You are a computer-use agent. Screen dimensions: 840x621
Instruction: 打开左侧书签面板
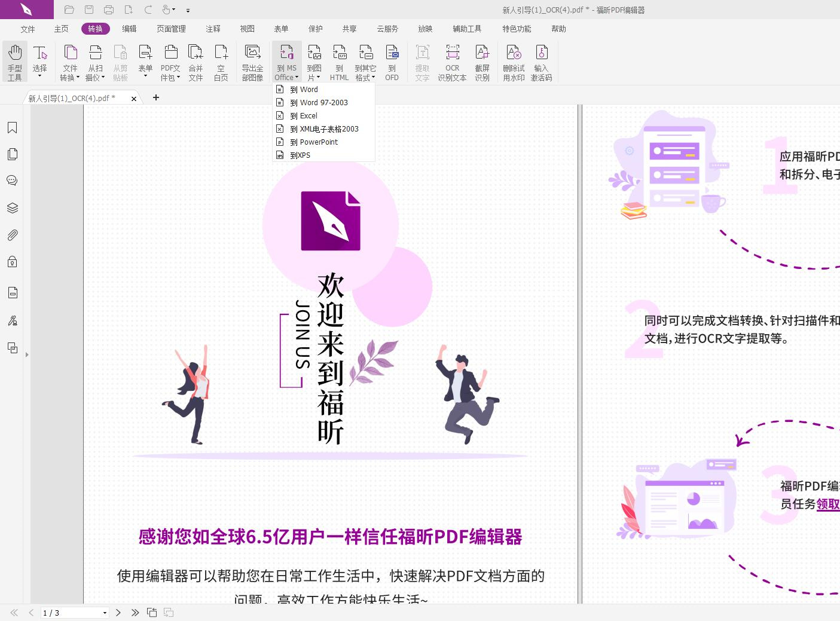(x=13, y=127)
